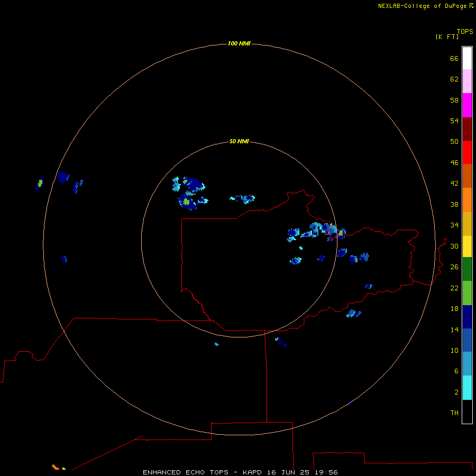Click the 16 JUN 25 date text
The height and width of the screenshot is (476, 476).
288,472
